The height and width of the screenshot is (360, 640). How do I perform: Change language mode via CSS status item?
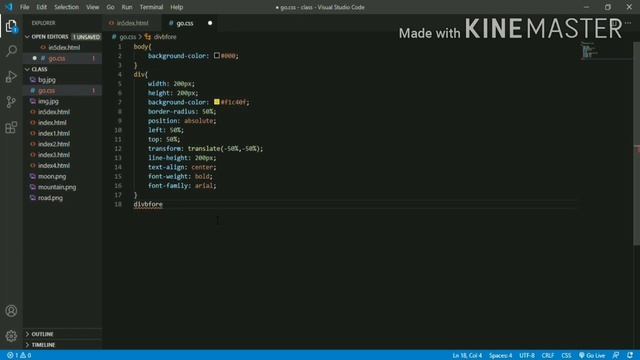pos(566,356)
